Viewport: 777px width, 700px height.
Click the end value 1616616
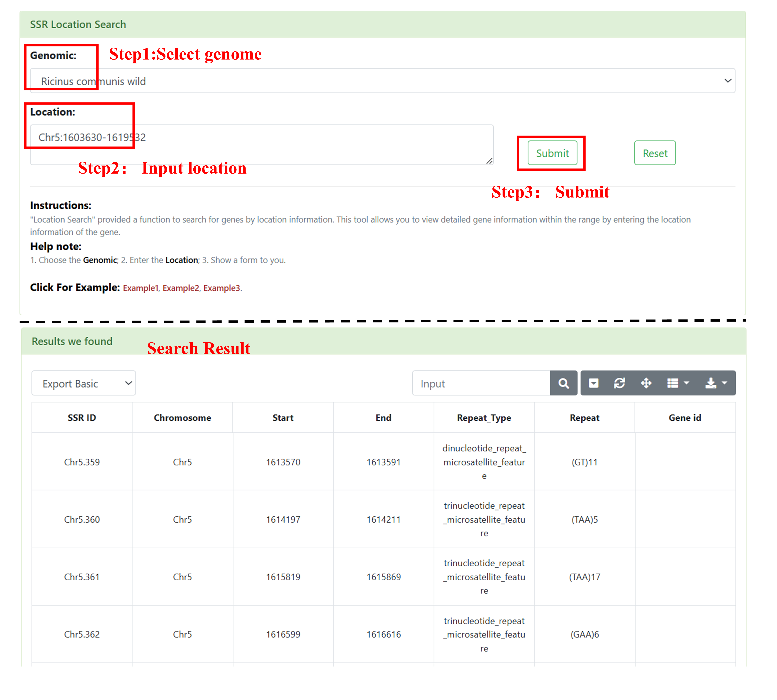pyautogui.click(x=383, y=634)
